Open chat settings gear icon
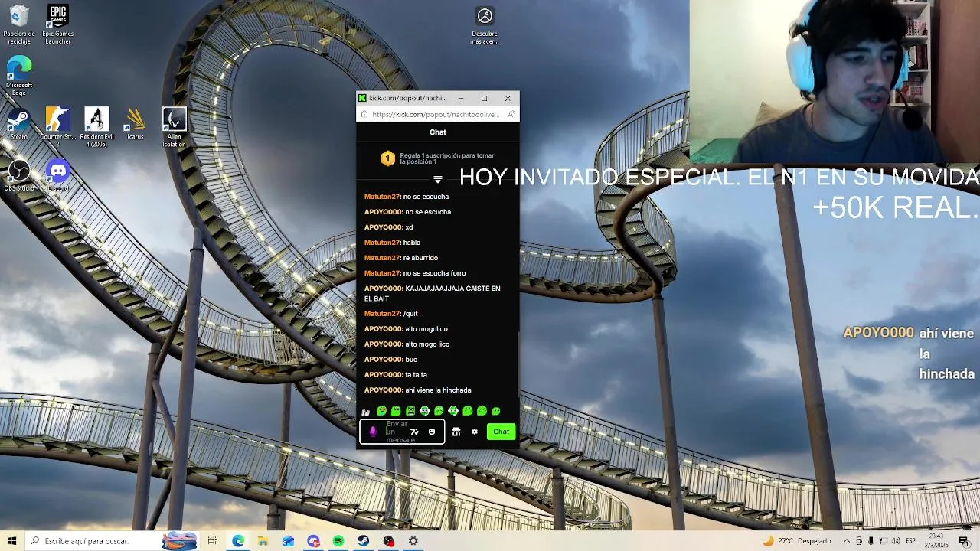This screenshot has width=980, height=551. (x=475, y=432)
